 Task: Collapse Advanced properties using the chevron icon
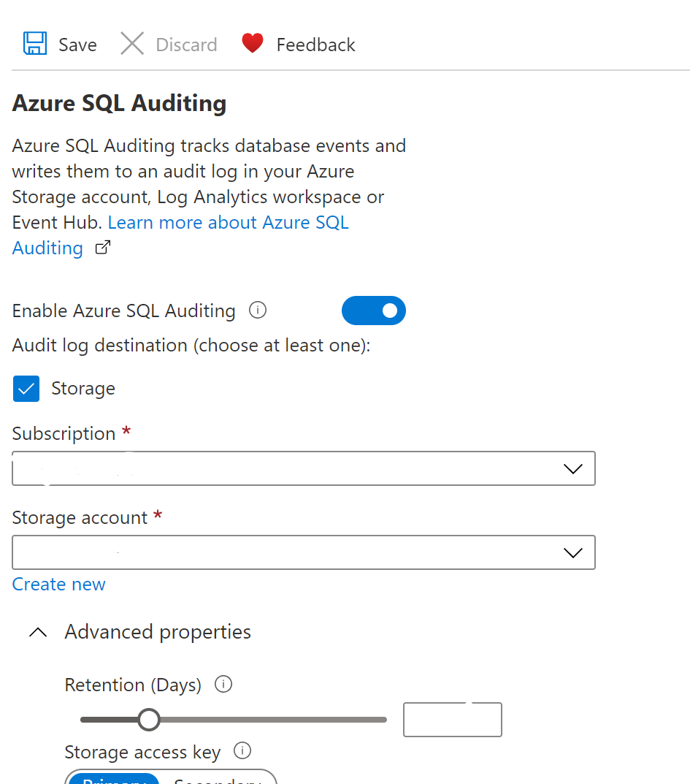[38, 632]
